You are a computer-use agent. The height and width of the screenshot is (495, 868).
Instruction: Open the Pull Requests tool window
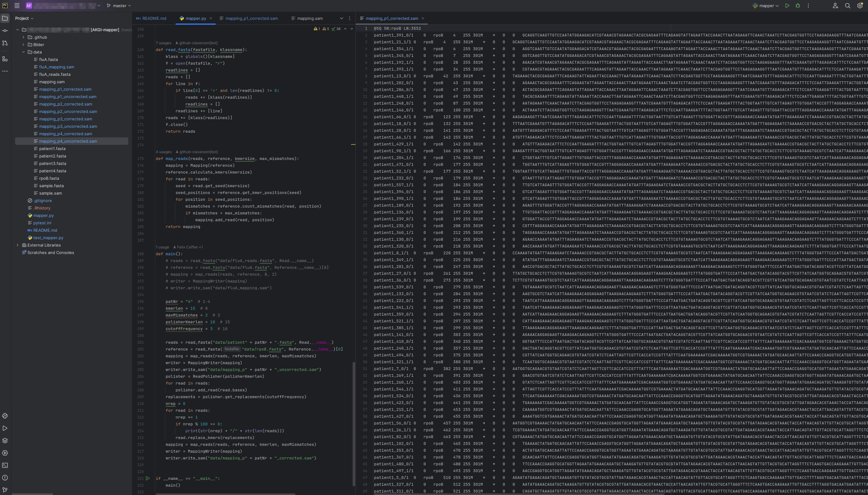click(5, 43)
